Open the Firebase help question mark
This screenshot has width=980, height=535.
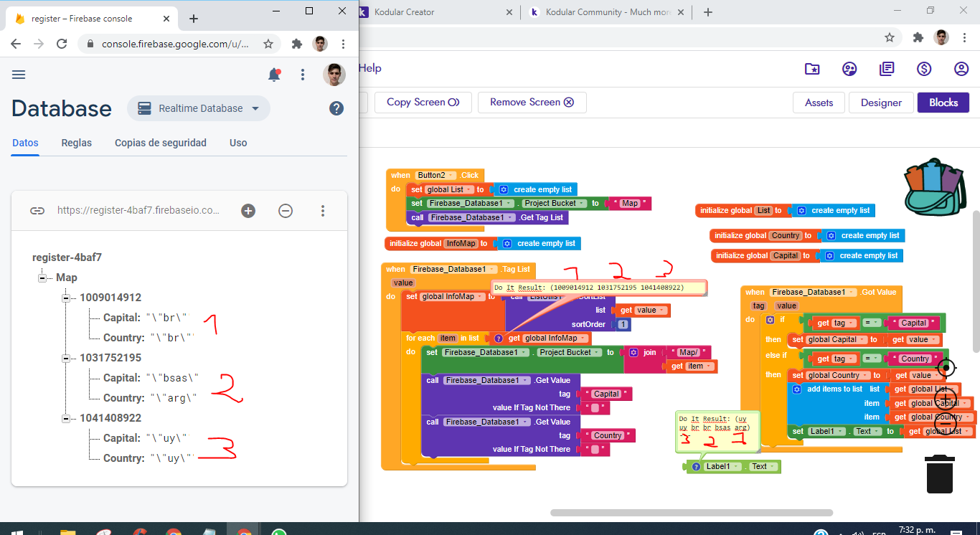click(336, 108)
